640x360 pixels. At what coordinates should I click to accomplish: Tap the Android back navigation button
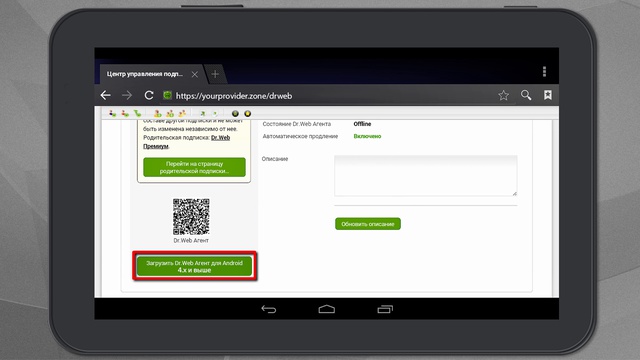coord(269,309)
